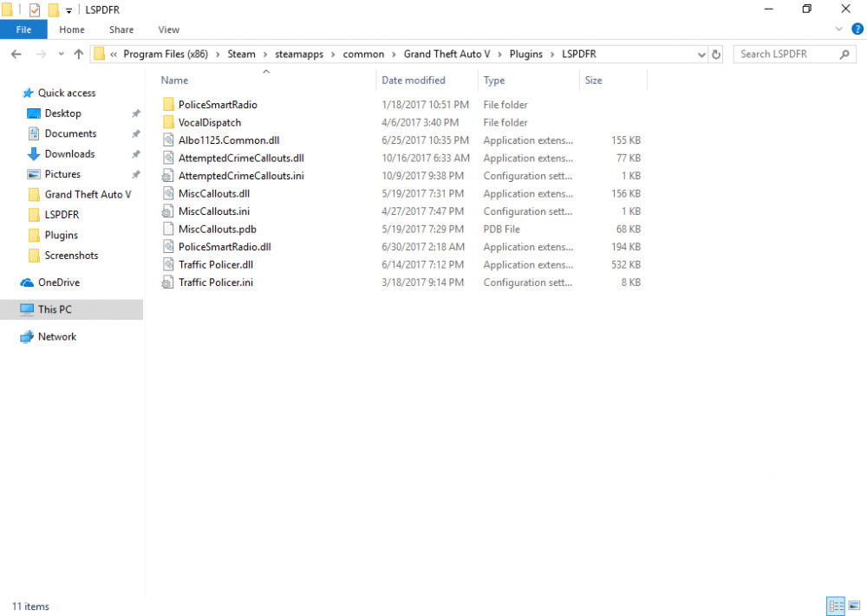Open the address bar history dropdown
The width and height of the screenshot is (867, 616).
click(x=701, y=54)
